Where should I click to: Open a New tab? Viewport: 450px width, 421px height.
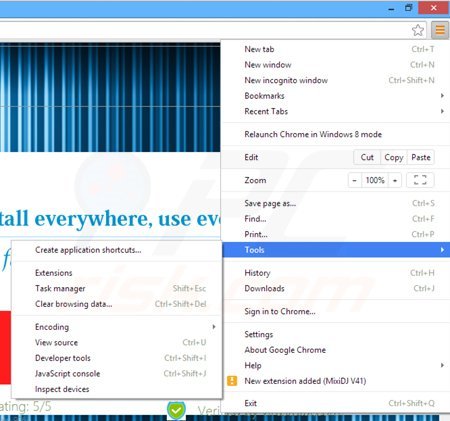click(336, 49)
